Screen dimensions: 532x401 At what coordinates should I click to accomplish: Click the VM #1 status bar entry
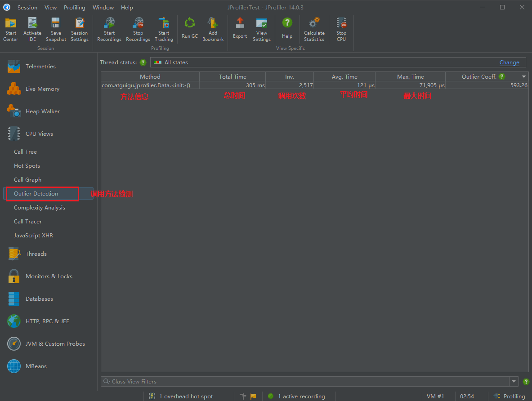435,396
